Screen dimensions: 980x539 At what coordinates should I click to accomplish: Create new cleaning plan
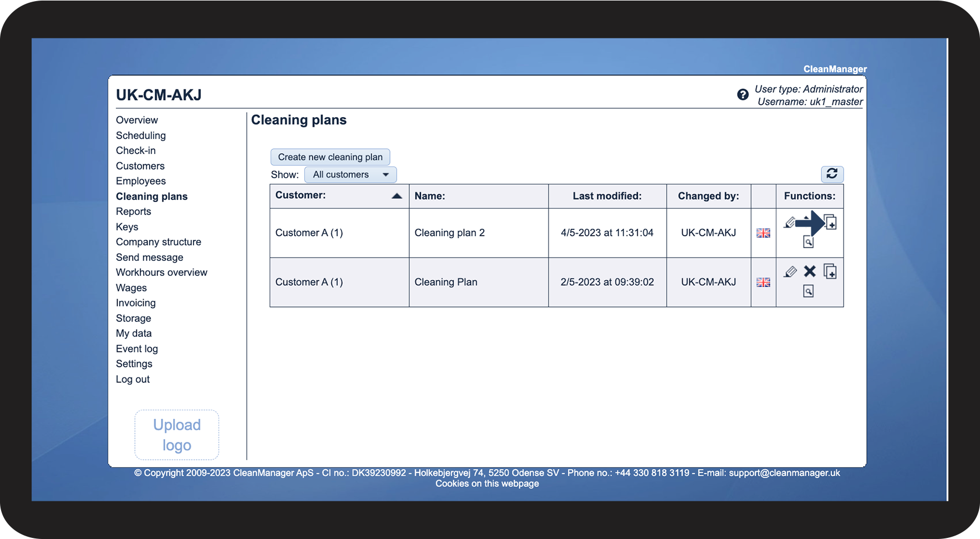[330, 157]
